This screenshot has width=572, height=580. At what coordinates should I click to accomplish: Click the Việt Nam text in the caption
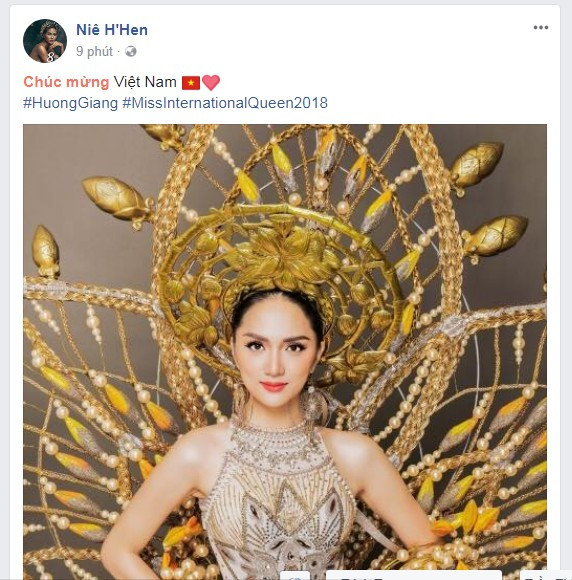coord(145,82)
